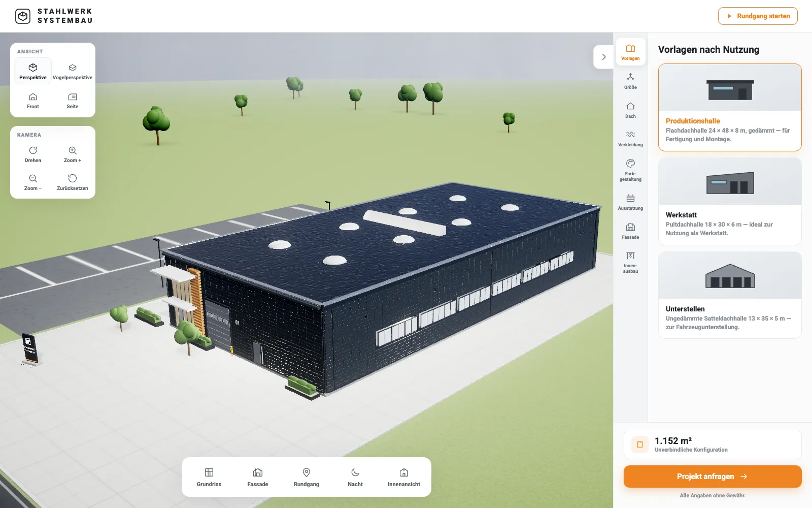The height and width of the screenshot is (508, 812).
Task: Select the Vorlagen sidebar tab
Action: pyautogui.click(x=630, y=52)
